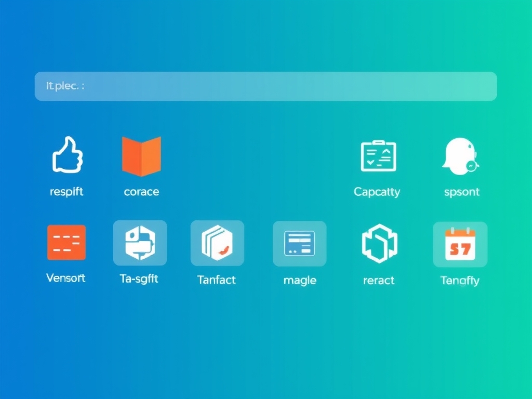Click the 'Tenofly' text label

(460, 281)
